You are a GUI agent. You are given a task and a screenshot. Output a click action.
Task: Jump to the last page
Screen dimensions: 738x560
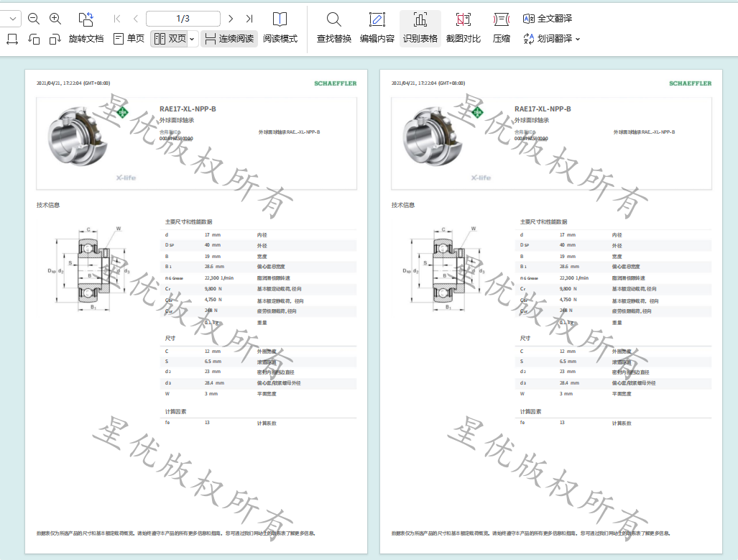click(x=249, y=19)
